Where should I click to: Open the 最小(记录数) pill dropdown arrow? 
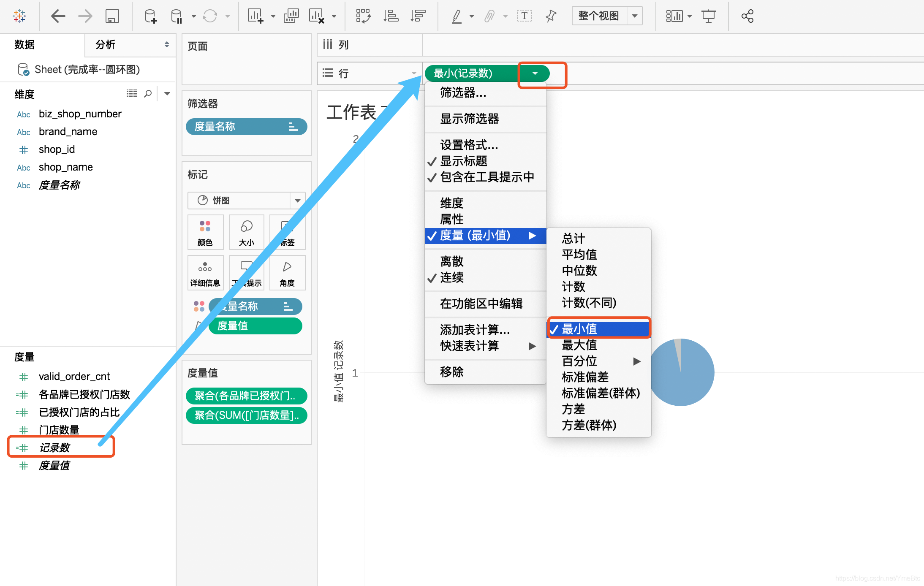click(535, 73)
